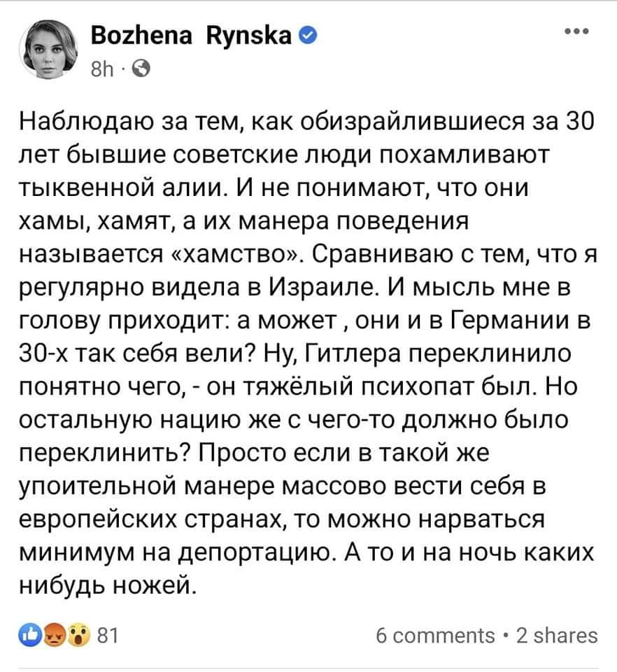Click the word депортацию in the post
617x672 pixels.
[256, 553]
